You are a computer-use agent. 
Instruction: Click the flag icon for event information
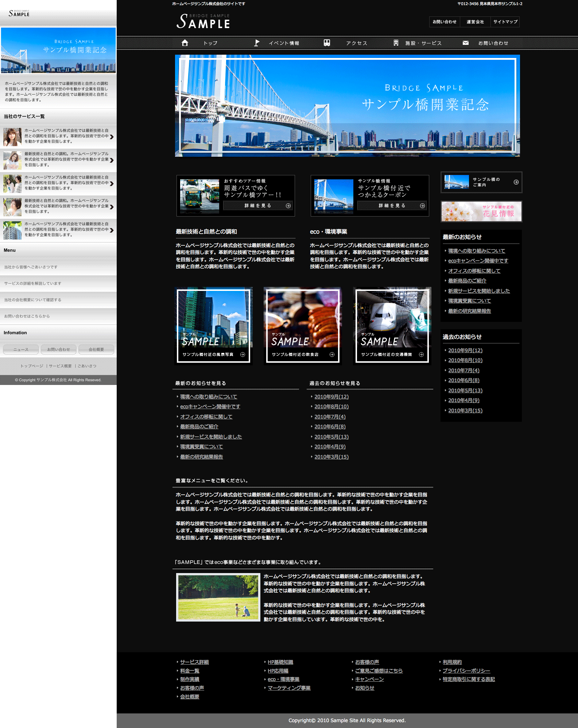[x=257, y=43]
